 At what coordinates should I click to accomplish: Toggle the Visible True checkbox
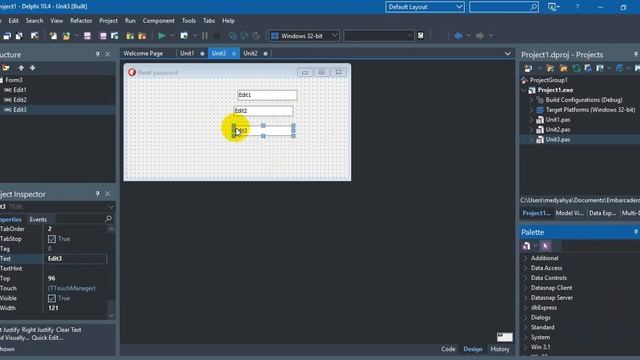click(x=52, y=298)
